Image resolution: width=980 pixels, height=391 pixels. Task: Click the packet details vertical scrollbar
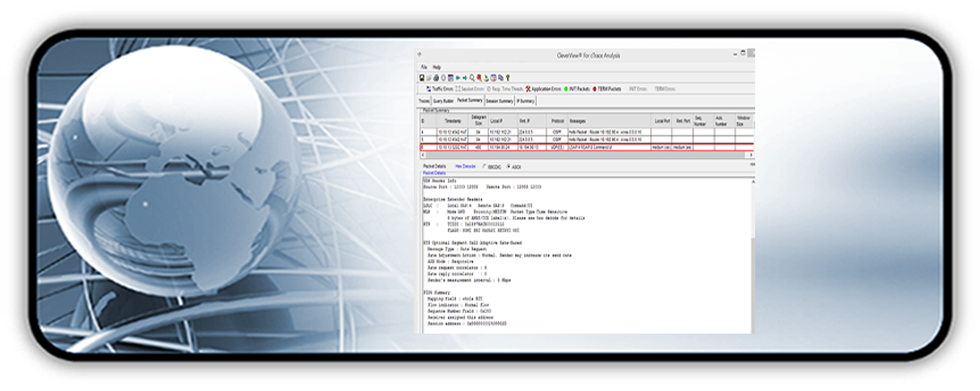752,255
